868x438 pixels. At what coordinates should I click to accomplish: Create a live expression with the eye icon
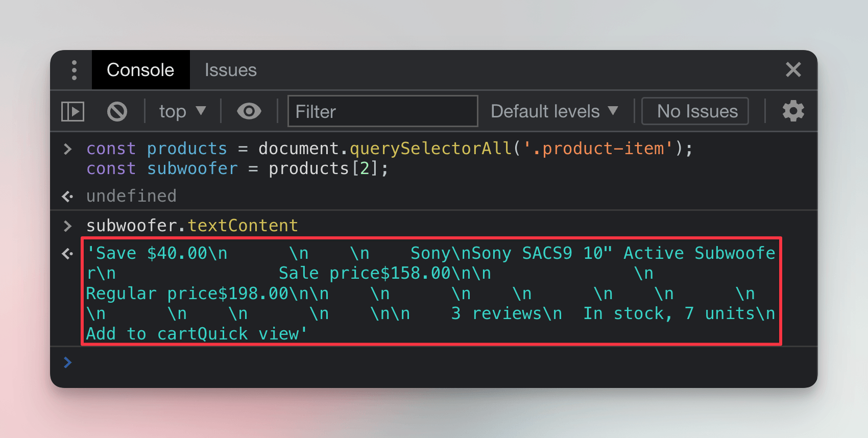(249, 111)
